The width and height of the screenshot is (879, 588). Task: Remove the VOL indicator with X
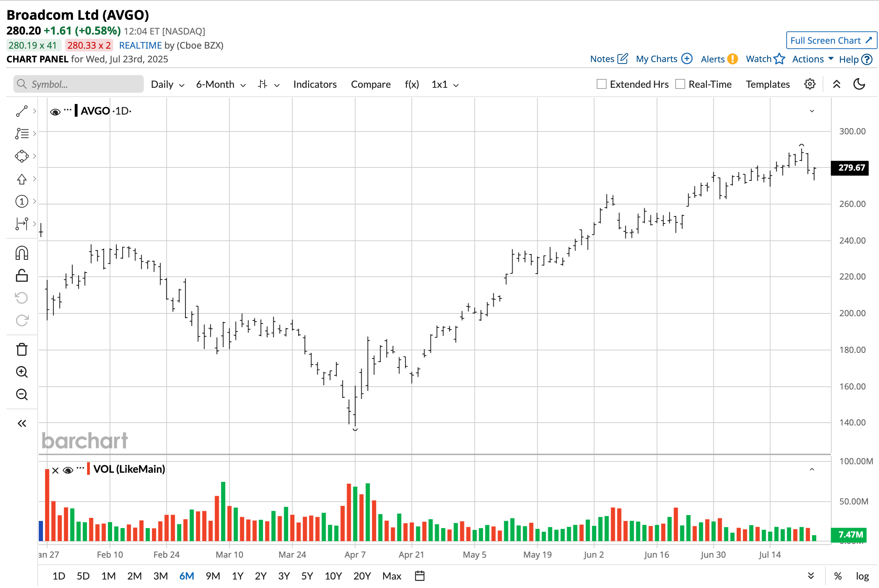tap(55, 470)
